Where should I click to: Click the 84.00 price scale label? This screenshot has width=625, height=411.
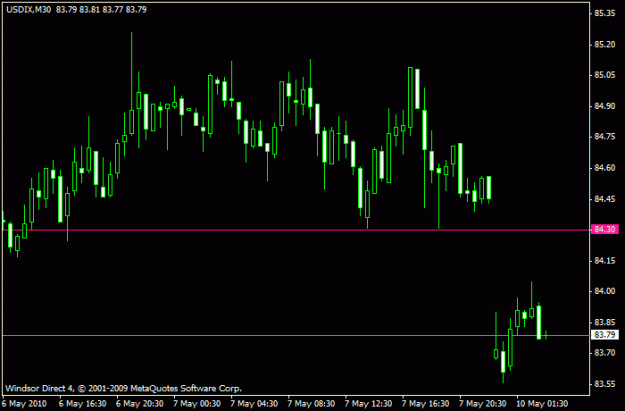(604, 291)
